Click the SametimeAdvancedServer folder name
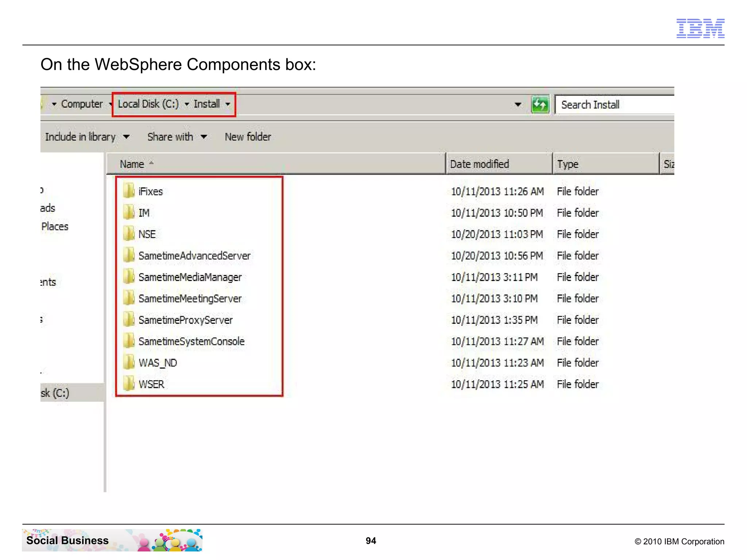This screenshot has width=747, height=560. pos(194,256)
